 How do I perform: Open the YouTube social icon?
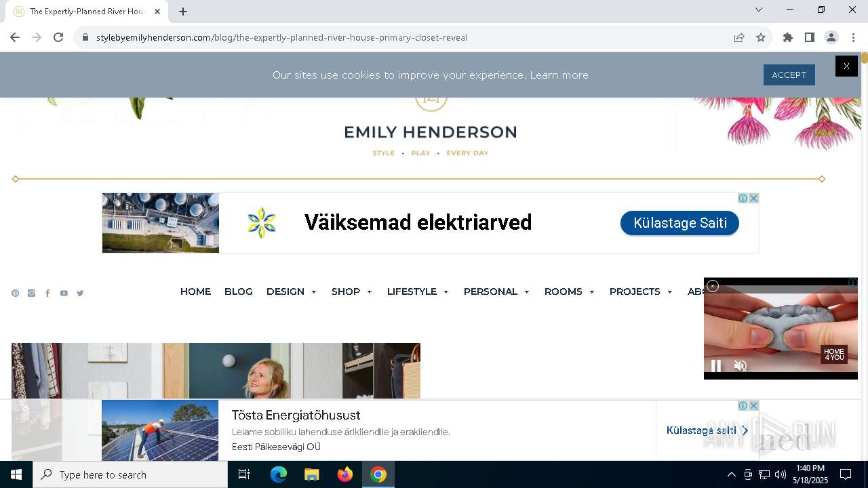coord(64,293)
